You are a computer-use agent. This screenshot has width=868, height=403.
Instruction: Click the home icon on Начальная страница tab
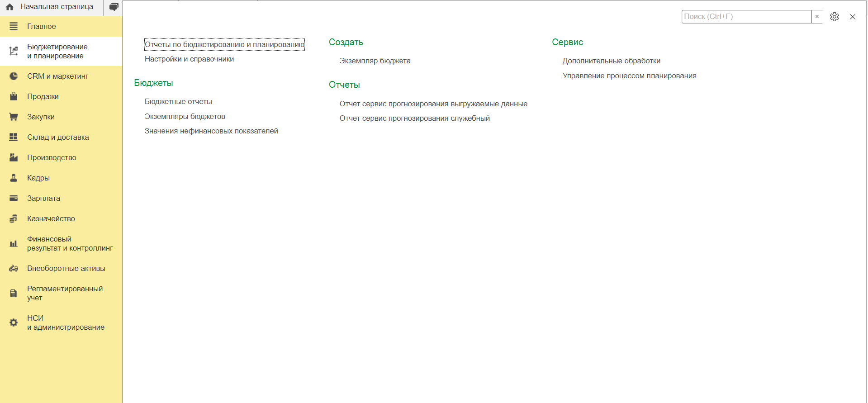coord(9,7)
